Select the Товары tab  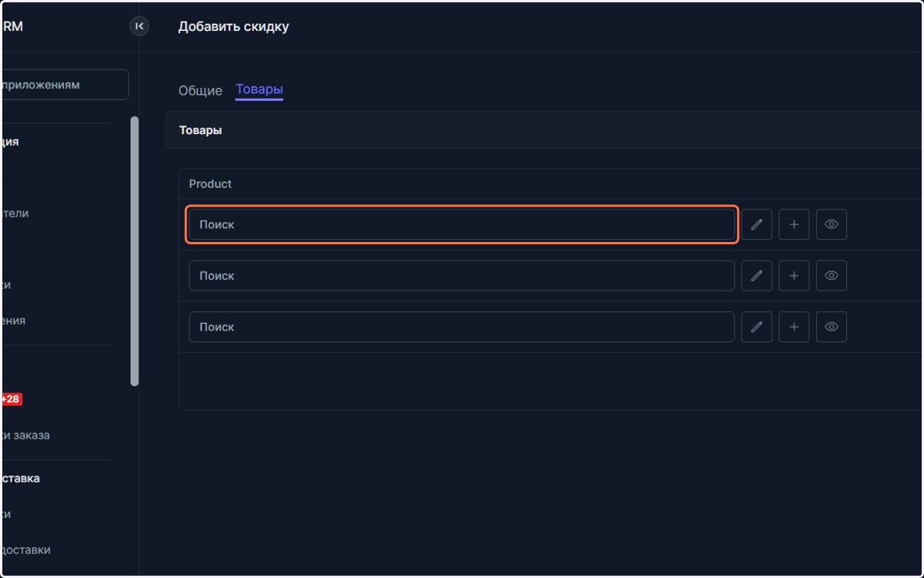[x=259, y=89]
